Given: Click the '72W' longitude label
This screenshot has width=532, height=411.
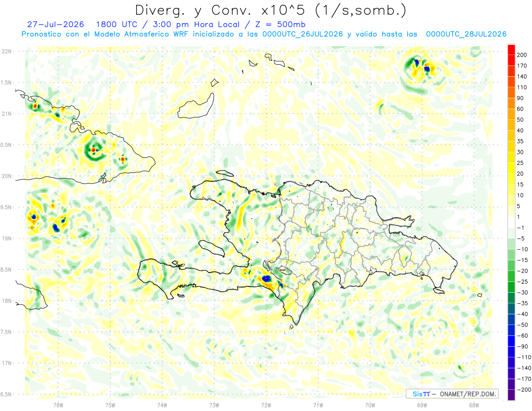Looking at the screenshot, I should point(266,405).
